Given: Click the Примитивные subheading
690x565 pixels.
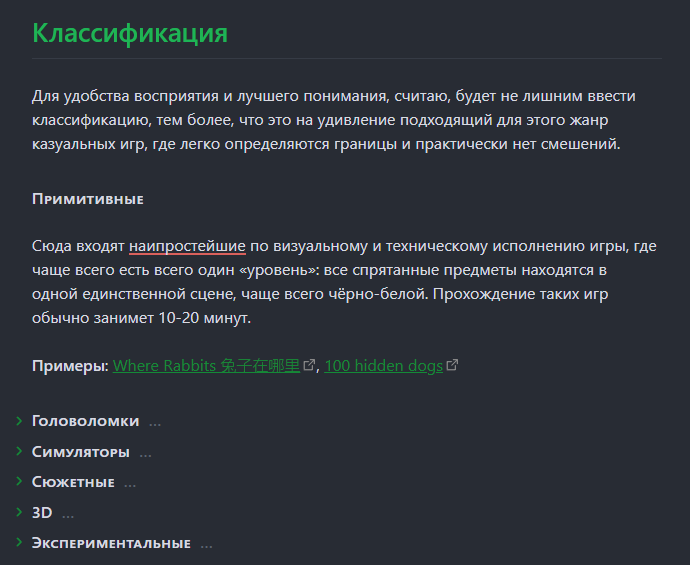Looking at the screenshot, I should pyautogui.click(x=88, y=199).
